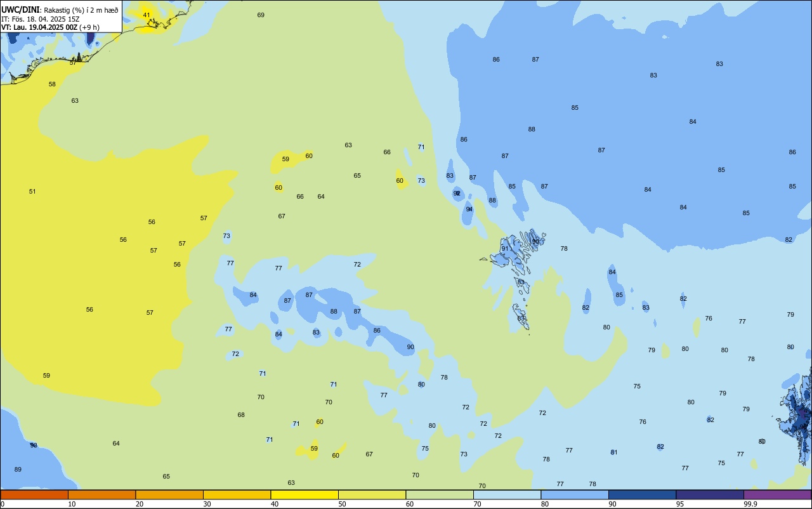This screenshot has height=509, width=812.
Task: Select the map value 58
Action: coord(52,84)
